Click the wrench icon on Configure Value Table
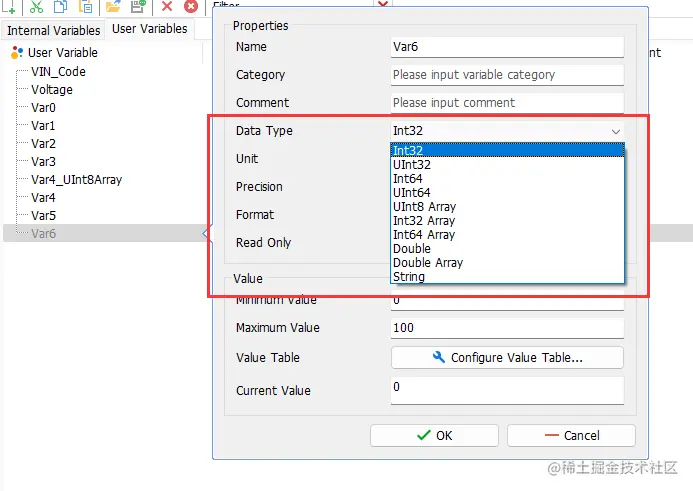Image resolution: width=693 pixels, height=491 pixels. [438, 357]
